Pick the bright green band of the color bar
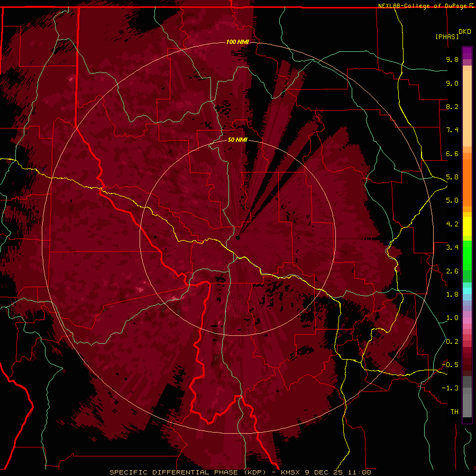The height and width of the screenshot is (476, 476). 467,255
